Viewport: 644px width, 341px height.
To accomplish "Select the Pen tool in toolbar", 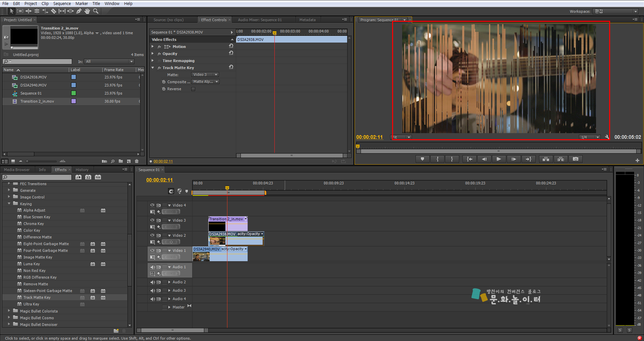I will click(x=79, y=11).
